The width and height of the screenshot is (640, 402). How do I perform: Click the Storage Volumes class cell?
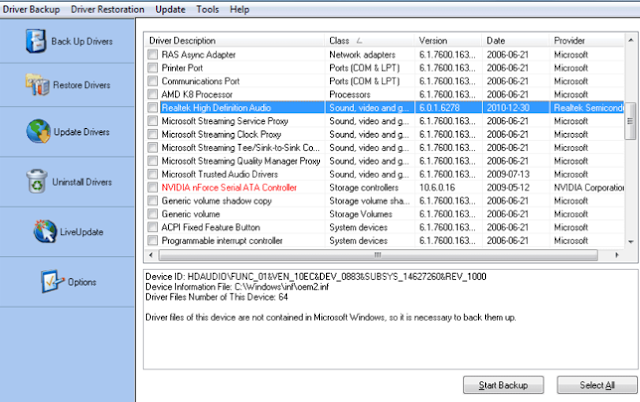tap(360, 214)
